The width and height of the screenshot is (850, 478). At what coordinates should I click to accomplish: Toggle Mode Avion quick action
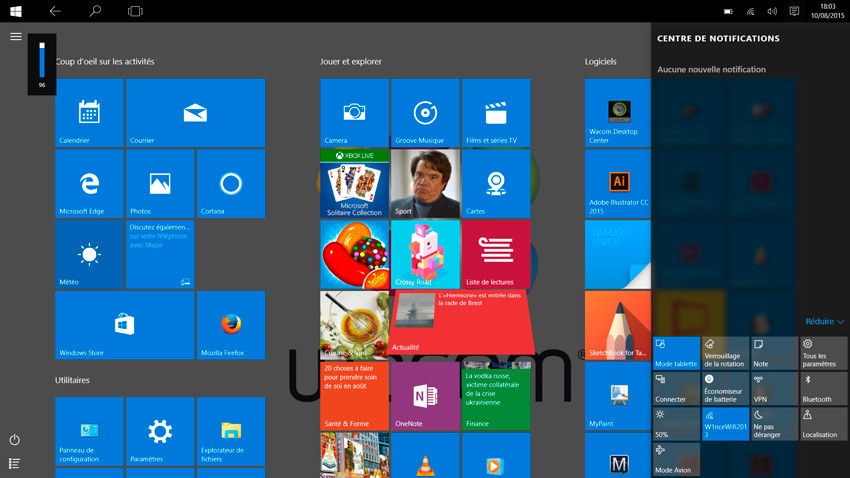(677, 460)
